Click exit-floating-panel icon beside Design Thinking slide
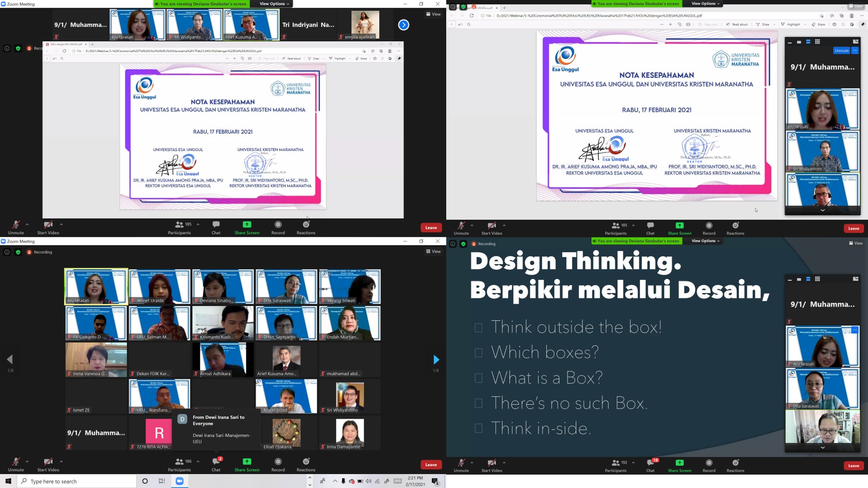 point(856,279)
